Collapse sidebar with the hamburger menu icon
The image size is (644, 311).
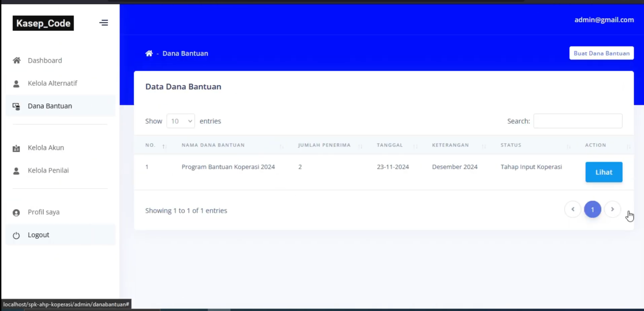pyautogui.click(x=103, y=23)
